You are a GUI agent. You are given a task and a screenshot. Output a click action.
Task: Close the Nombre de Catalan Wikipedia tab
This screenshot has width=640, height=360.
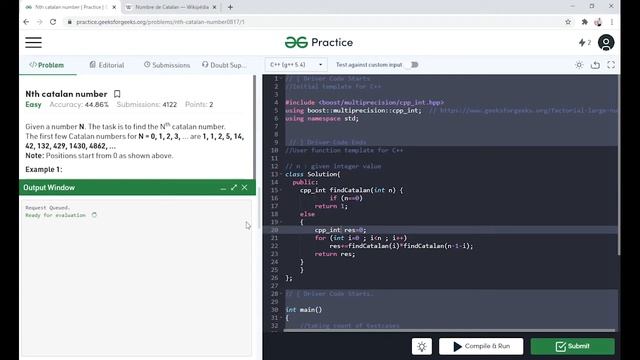tap(215, 7)
